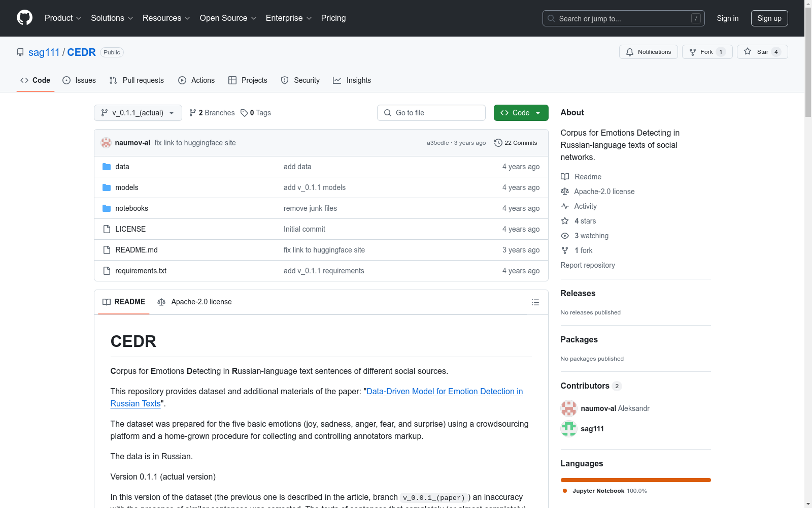Switch to the Security tab
Viewport: 812px width, 508px height.
[x=300, y=80]
